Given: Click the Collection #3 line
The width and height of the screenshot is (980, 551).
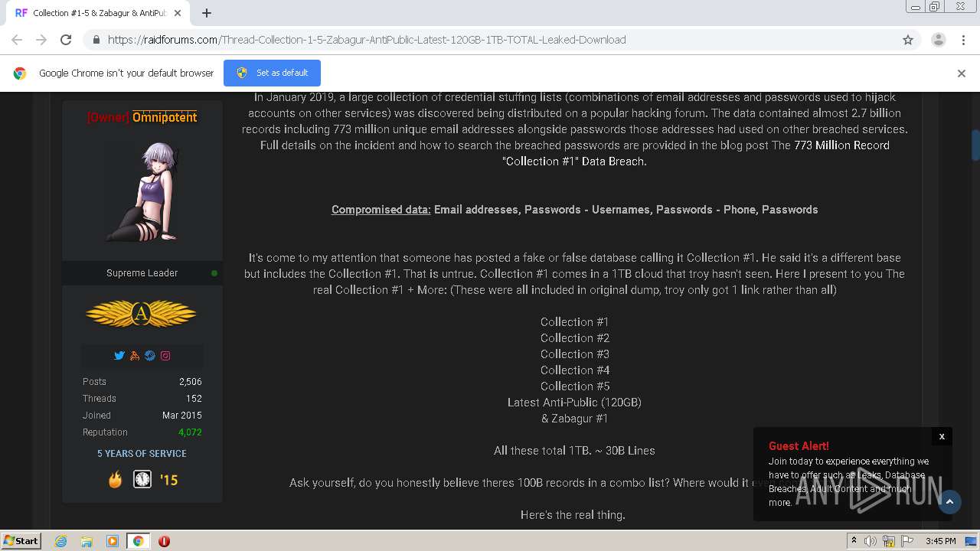Looking at the screenshot, I should pos(574,354).
